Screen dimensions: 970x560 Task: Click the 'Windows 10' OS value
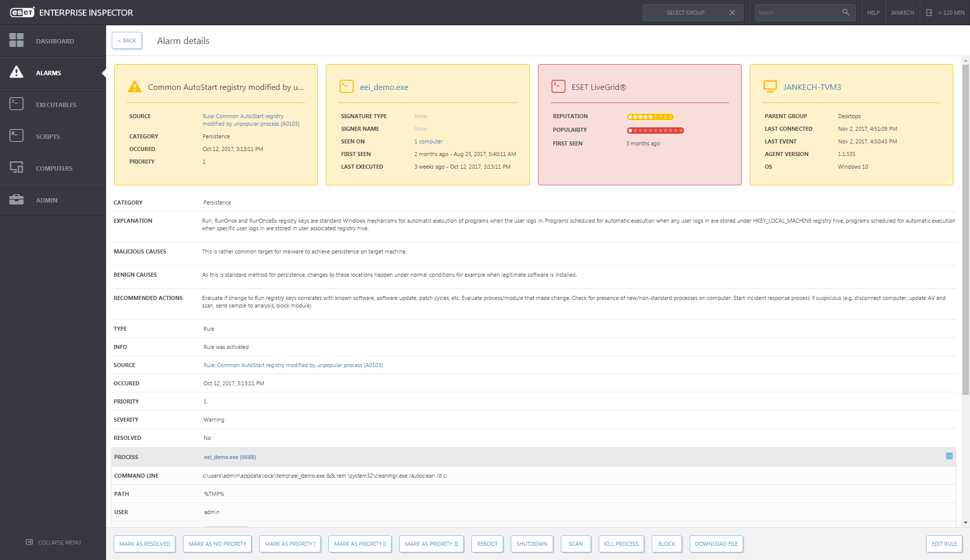853,167
